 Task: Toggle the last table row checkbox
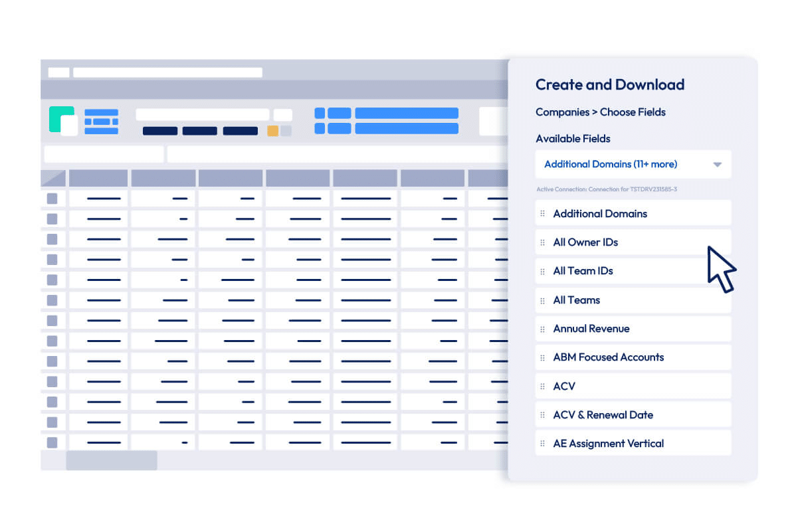click(x=52, y=442)
